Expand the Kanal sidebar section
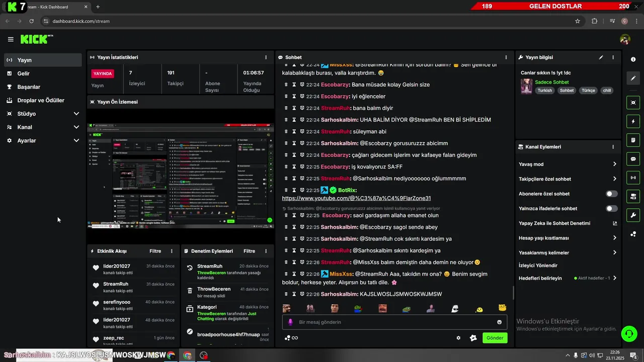 tap(43, 127)
